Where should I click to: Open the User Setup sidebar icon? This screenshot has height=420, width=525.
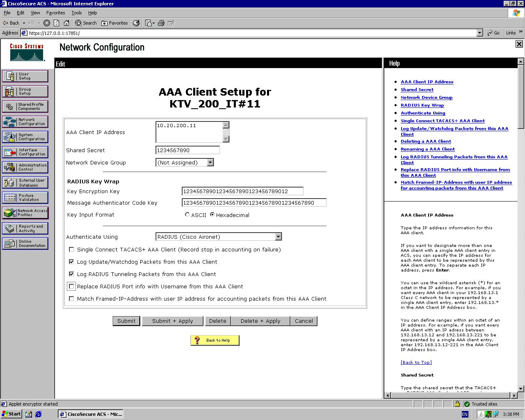point(25,76)
